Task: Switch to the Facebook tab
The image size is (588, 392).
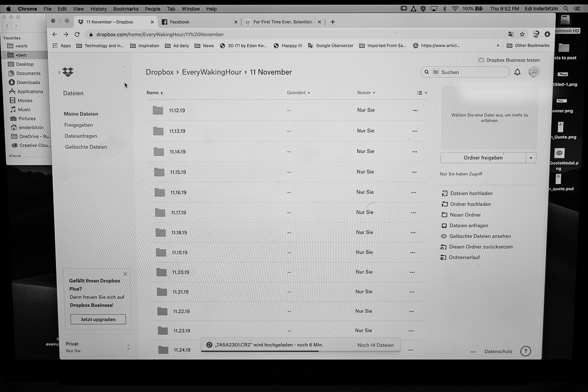Action: (199, 22)
